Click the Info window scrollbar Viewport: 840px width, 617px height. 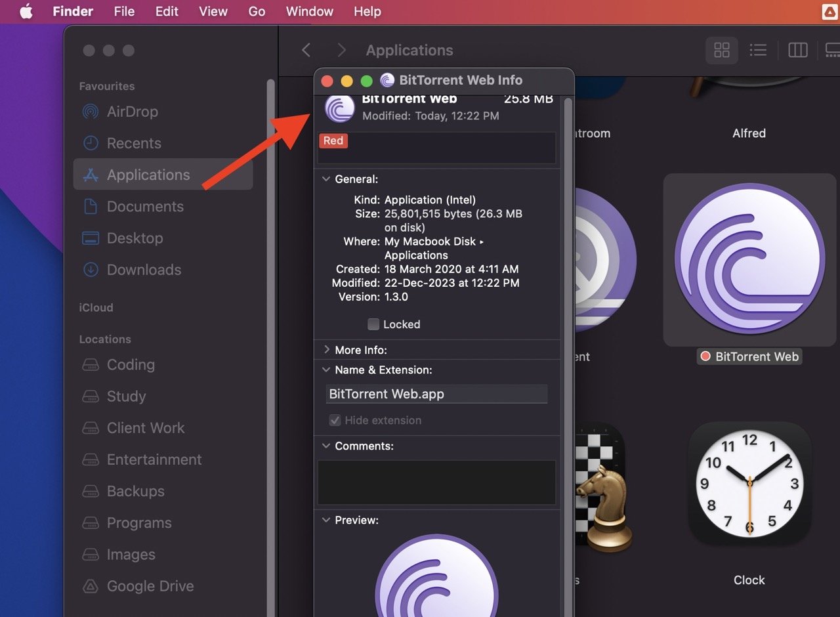568,356
